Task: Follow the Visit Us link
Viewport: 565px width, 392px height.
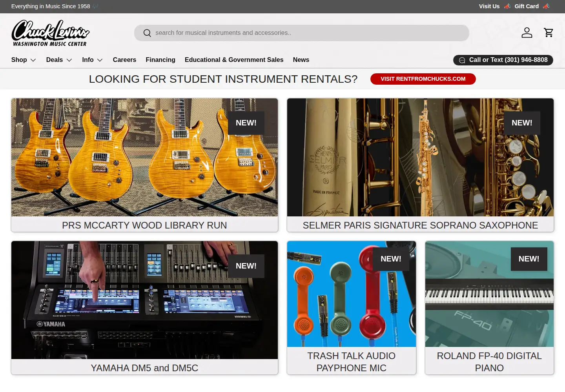Action: click(x=489, y=6)
